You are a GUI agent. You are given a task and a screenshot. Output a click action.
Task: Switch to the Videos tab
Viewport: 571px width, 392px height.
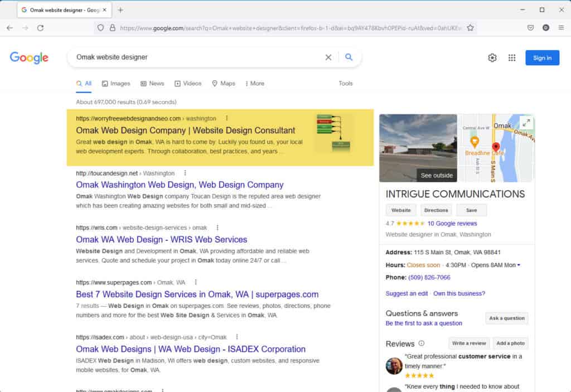[188, 84]
